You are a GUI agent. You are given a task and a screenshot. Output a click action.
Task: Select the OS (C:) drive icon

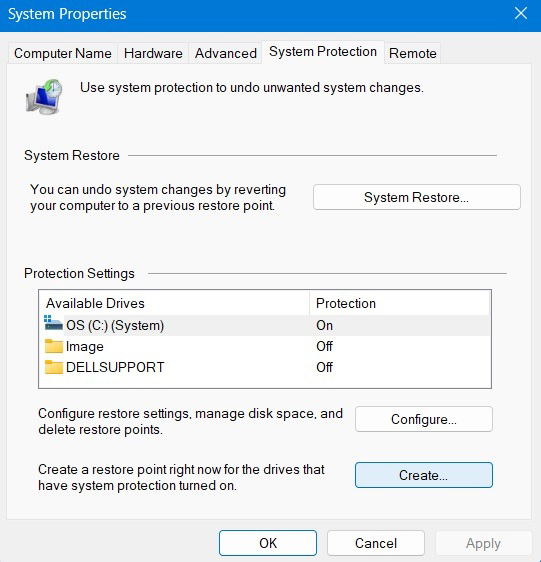pos(53,323)
